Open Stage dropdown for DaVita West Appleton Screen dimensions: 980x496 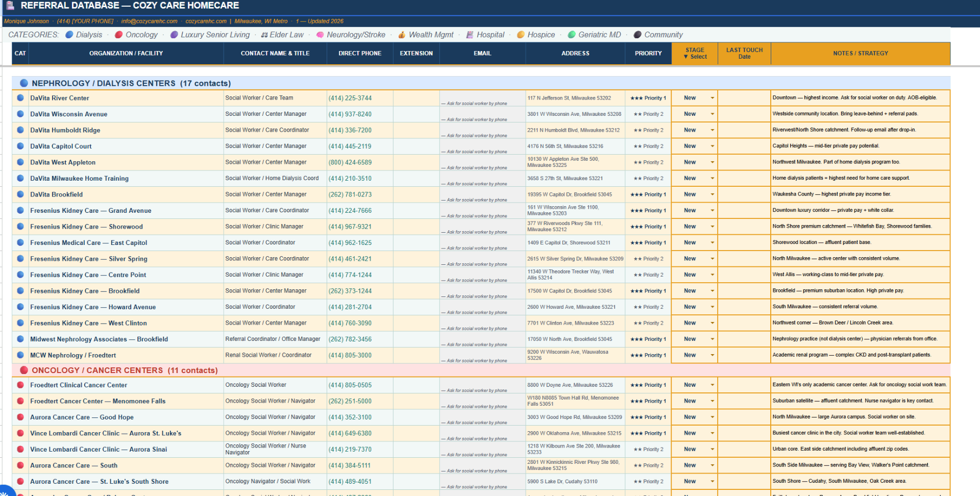(x=713, y=162)
